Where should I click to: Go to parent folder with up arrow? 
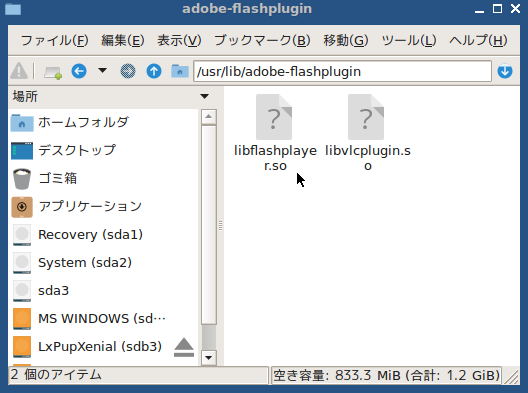pos(154,71)
